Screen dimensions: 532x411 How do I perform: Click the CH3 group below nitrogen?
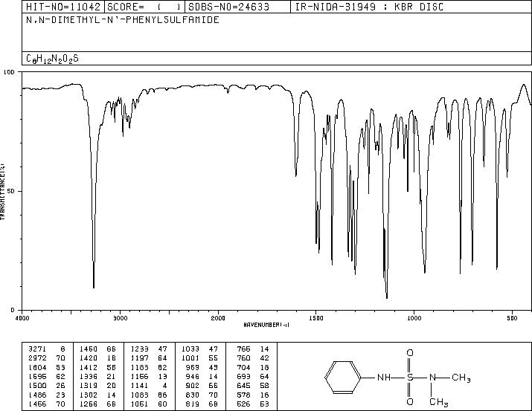coord(439,403)
